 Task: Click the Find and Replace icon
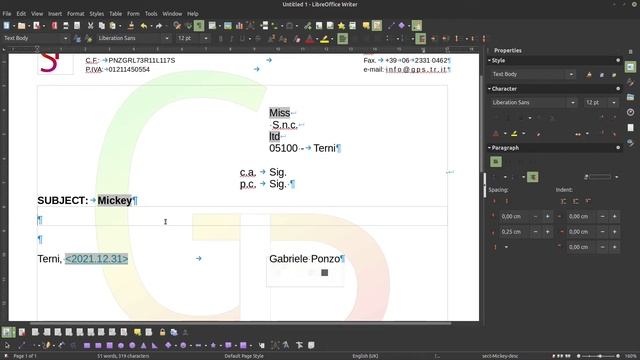(177, 26)
